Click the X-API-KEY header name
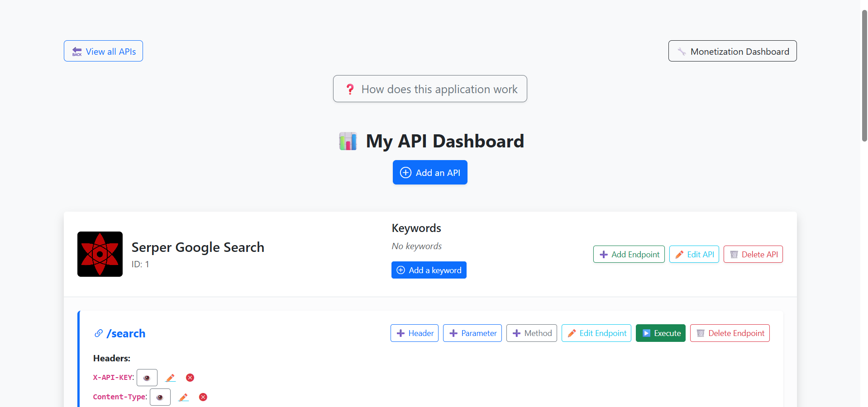This screenshot has width=868, height=407. coord(113,378)
